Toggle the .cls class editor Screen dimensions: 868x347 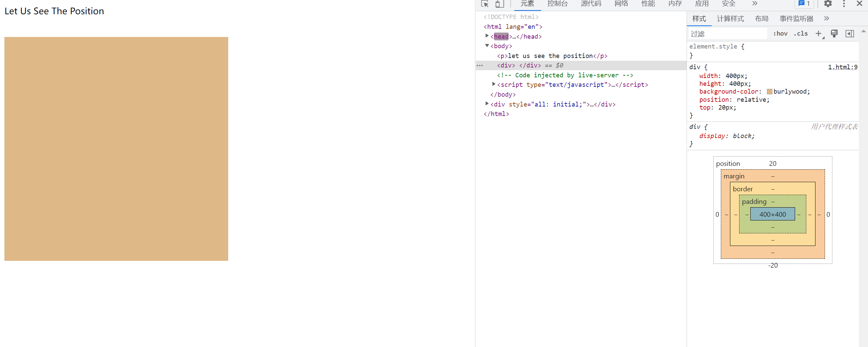pos(801,34)
